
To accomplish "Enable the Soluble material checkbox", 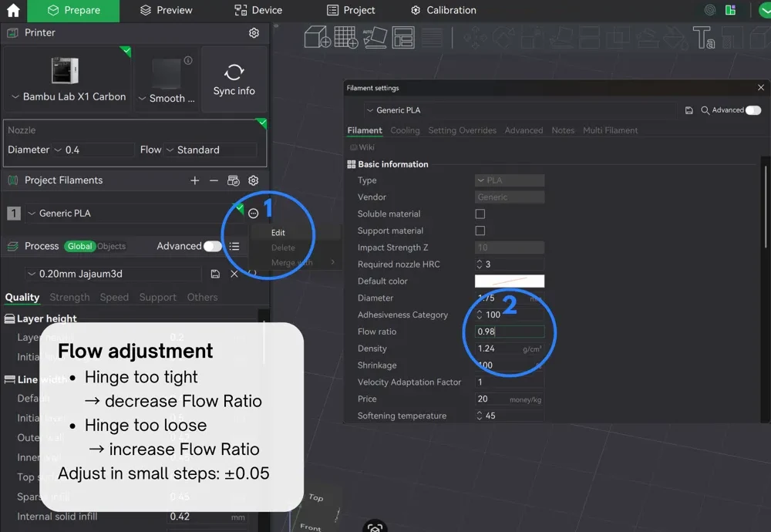I will 480,214.
